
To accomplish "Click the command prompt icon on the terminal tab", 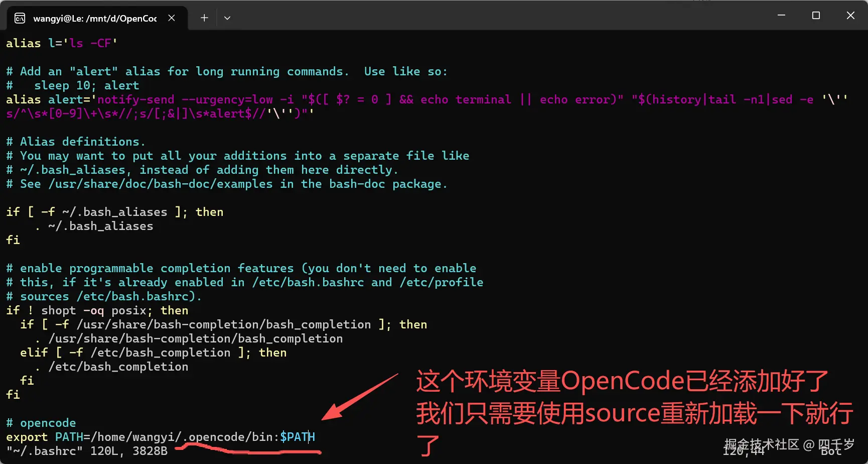I will pyautogui.click(x=20, y=18).
